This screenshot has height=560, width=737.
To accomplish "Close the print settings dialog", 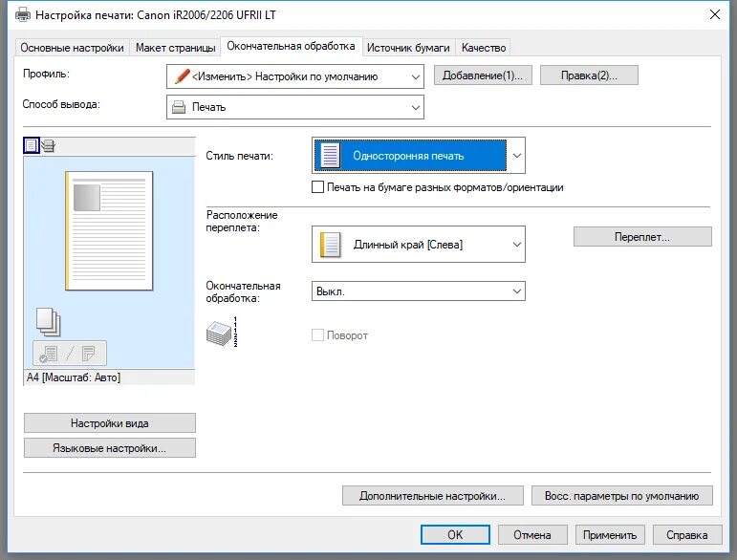I will 715,14.
